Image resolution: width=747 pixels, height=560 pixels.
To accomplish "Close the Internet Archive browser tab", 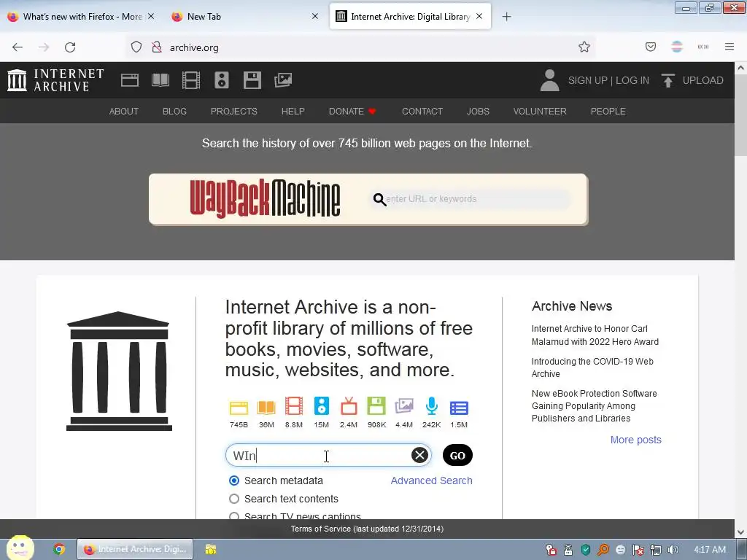I will click(x=479, y=16).
